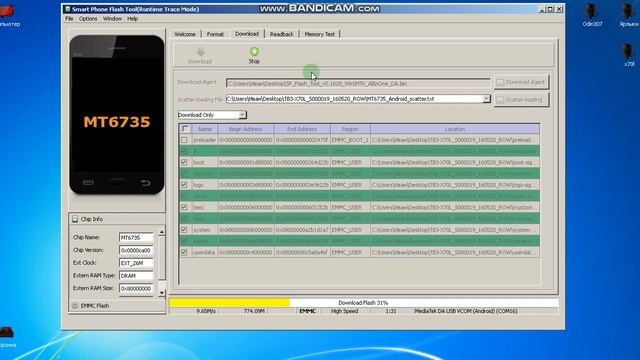Click the Ext Clock field EXT_26M
This screenshot has height=360, width=640.
pyautogui.click(x=136, y=263)
